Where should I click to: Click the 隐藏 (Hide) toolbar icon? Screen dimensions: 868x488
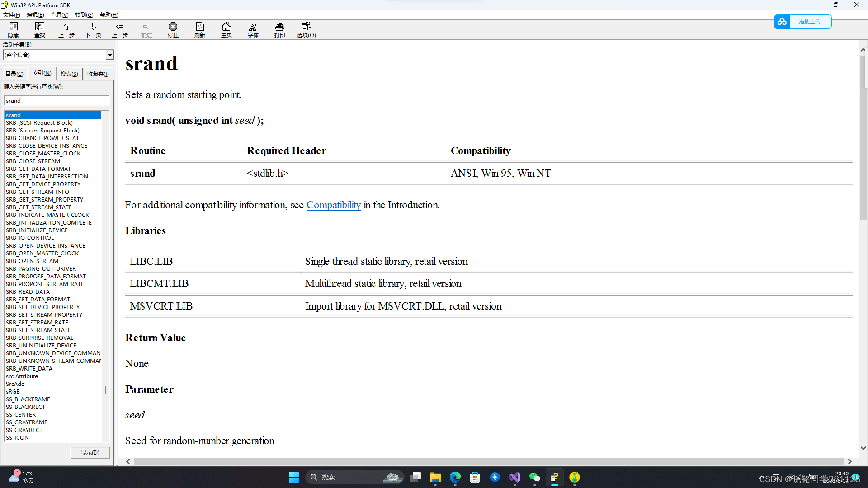click(x=13, y=29)
